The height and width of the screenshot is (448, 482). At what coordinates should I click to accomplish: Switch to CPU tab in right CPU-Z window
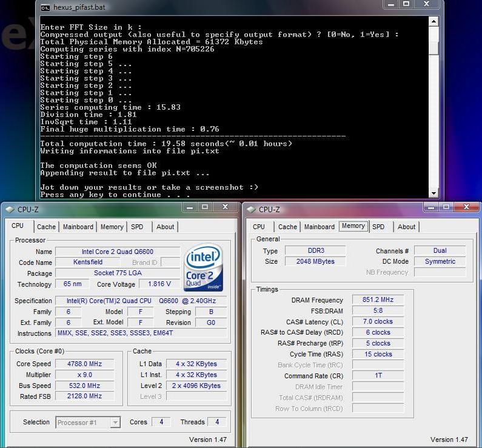tap(259, 227)
